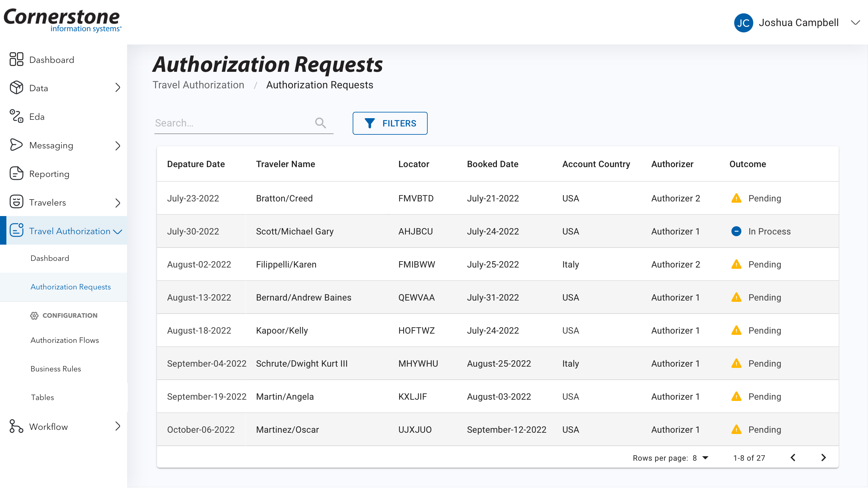Open Authorization Flows in sidebar

tap(65, 340)
